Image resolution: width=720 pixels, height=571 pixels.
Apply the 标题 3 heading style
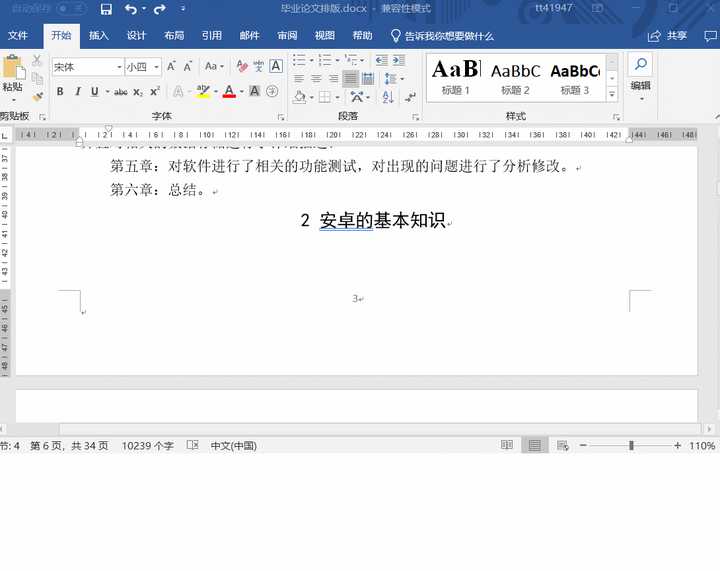coord(575,77)
